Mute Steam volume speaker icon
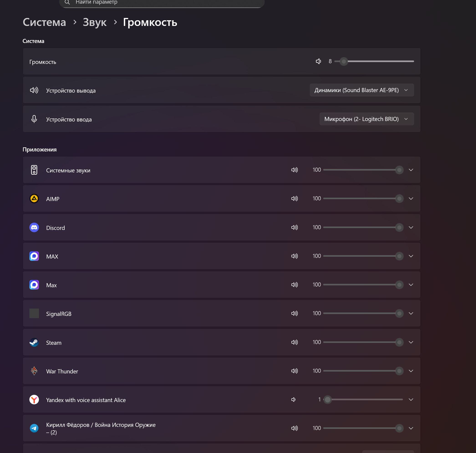The image size is (476, 453). tap(294, 342)
